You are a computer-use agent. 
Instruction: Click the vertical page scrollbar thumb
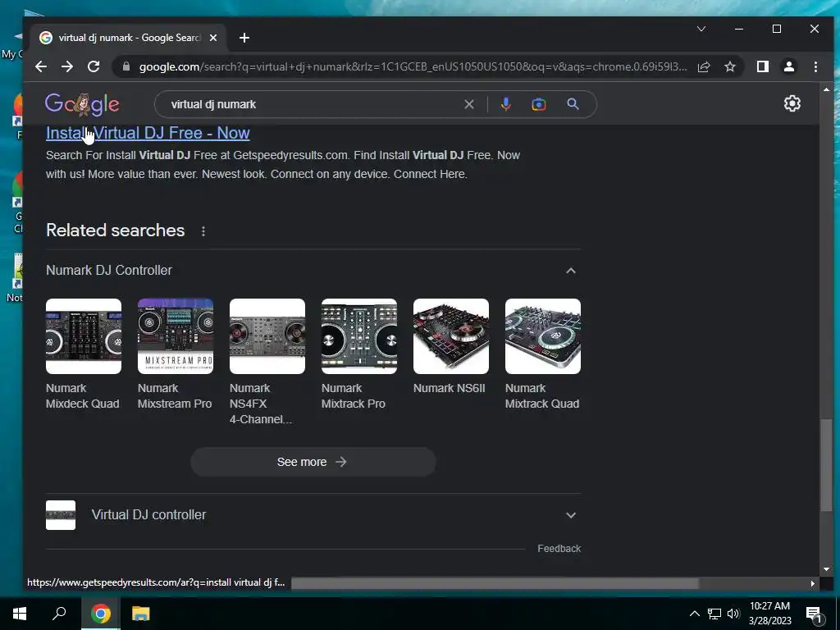(x=827, y=465)
